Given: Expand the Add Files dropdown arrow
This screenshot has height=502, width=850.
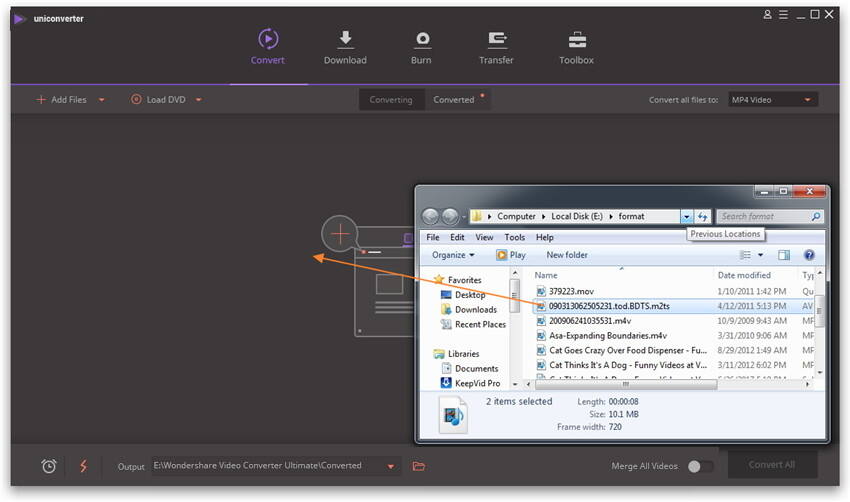Looking at the screenshot, I should (x=101, y=100).
